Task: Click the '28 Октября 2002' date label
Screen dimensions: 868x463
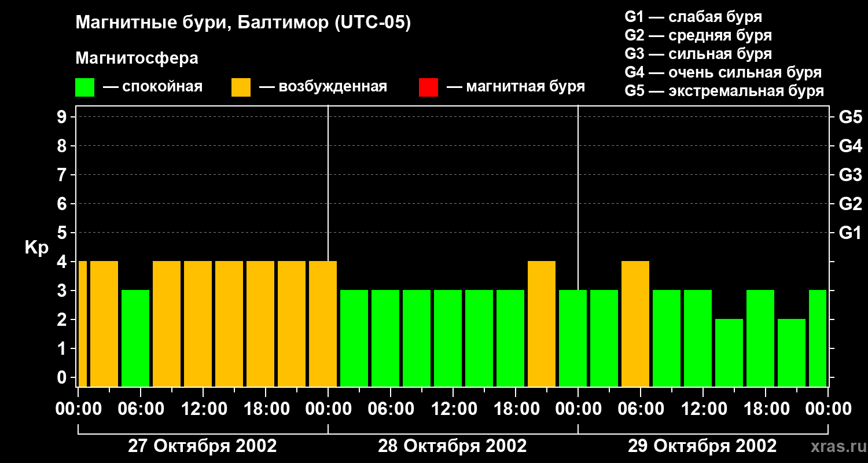Action: (452, 446)
